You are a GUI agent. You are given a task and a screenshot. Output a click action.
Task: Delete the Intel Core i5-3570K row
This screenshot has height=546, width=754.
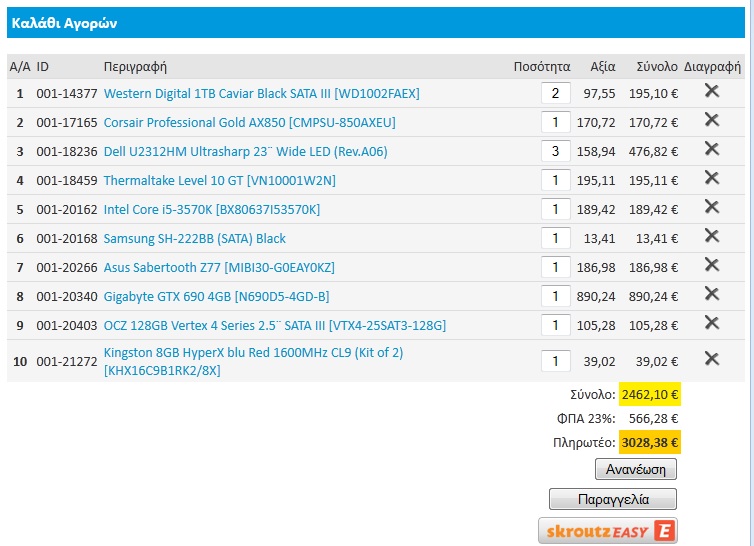[x=712, y=206]
